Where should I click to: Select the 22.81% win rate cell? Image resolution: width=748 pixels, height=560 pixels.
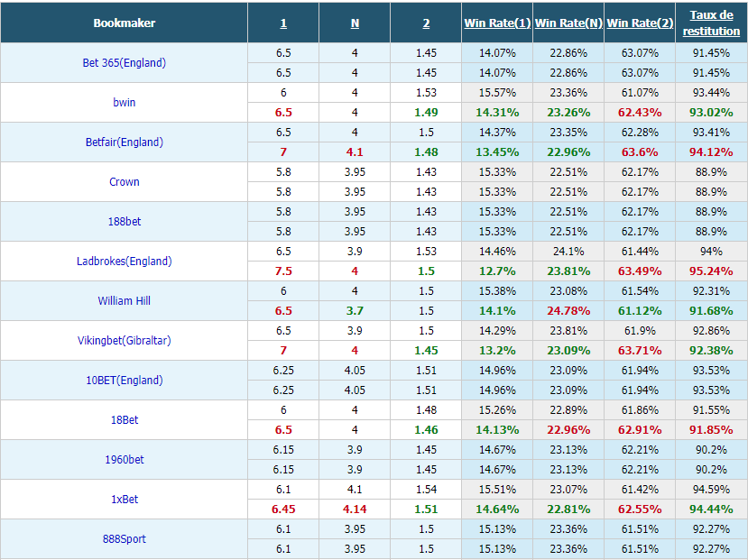(x=568, y=509)
